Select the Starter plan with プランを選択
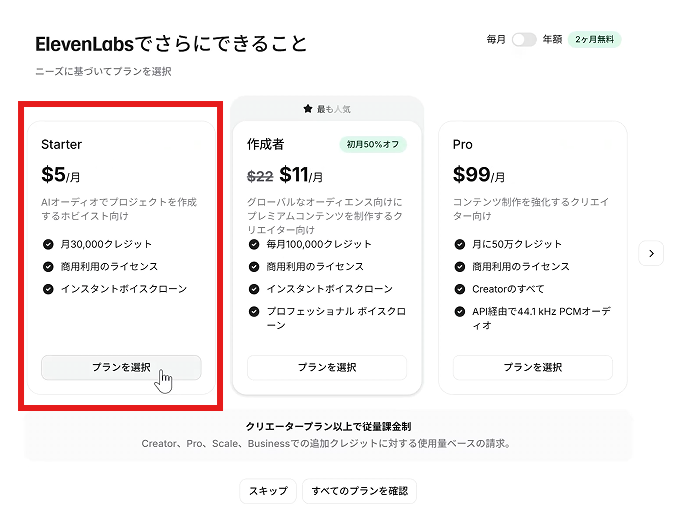Screen dimensions: 676x508 (121, 367)
